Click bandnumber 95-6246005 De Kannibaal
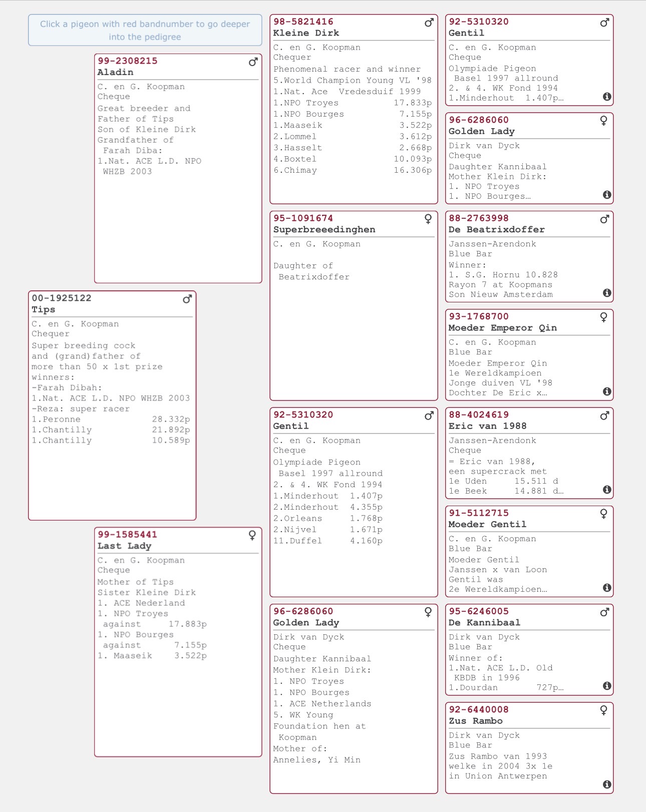 point(479,611)
